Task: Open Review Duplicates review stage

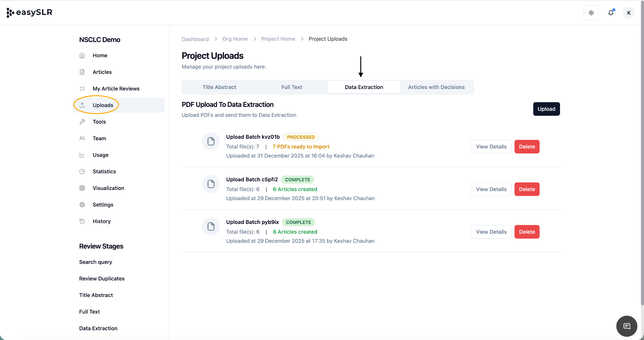Action: 102,279
